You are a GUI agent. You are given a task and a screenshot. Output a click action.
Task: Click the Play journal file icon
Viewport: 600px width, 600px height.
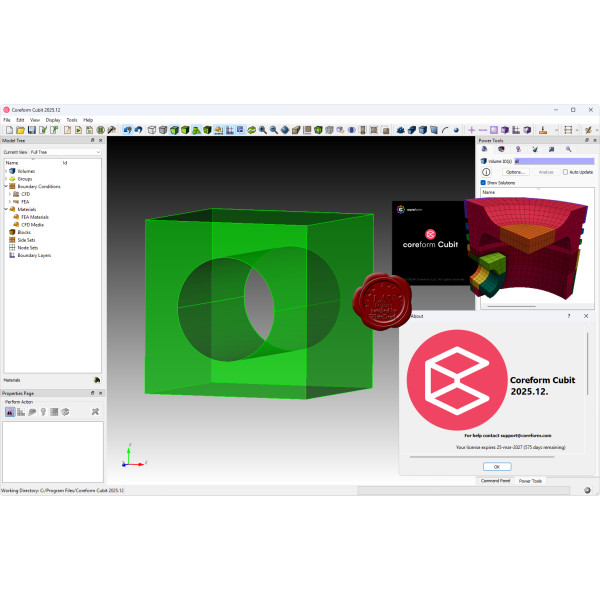78,130
